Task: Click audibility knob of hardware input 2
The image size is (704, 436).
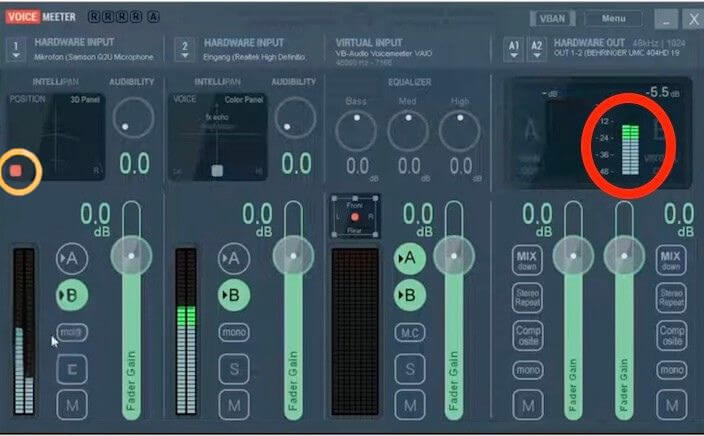Action: pos(295,118)
